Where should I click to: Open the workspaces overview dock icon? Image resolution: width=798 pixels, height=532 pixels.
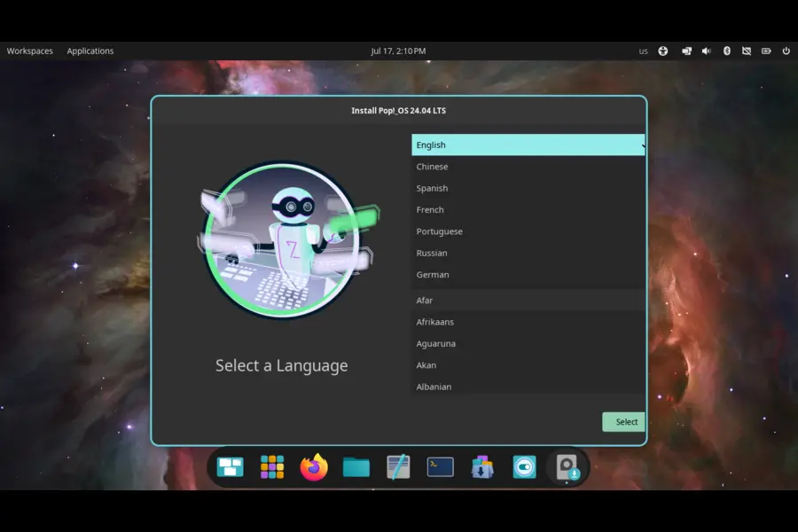click(x=230, y=467)
